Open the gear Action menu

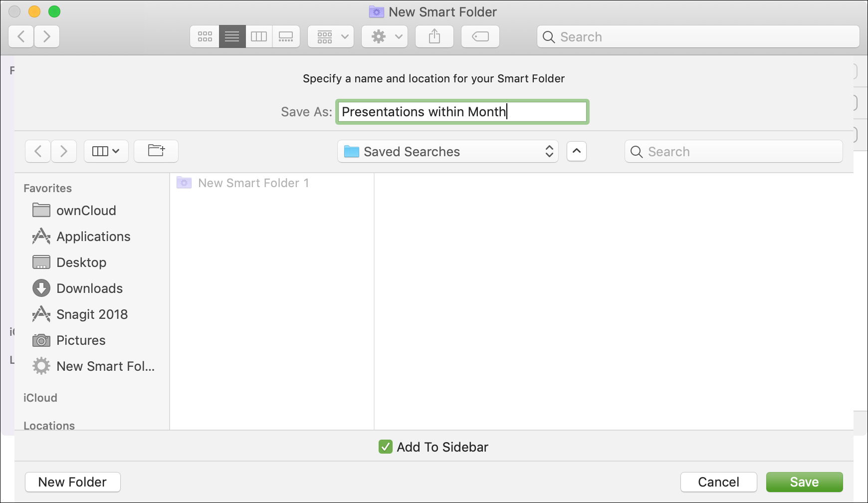coord(385,36)
